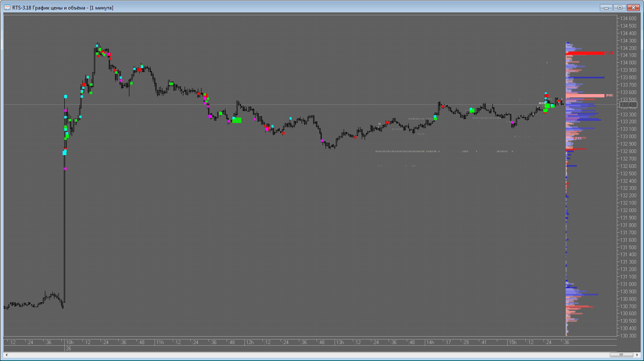This screenshot has width=644, height=361.
Task: Minimize the RTS-3.18 chart window
Action: click(606, 7)
